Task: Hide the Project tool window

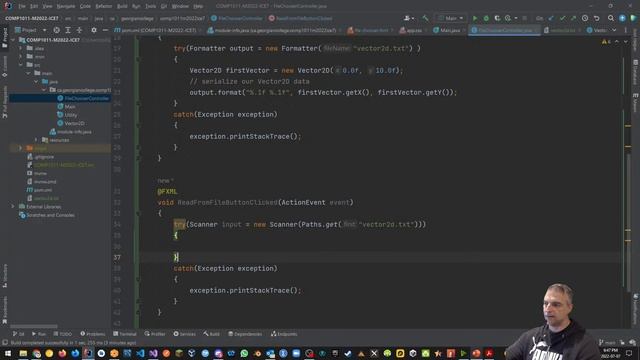Action: point(105,30)
